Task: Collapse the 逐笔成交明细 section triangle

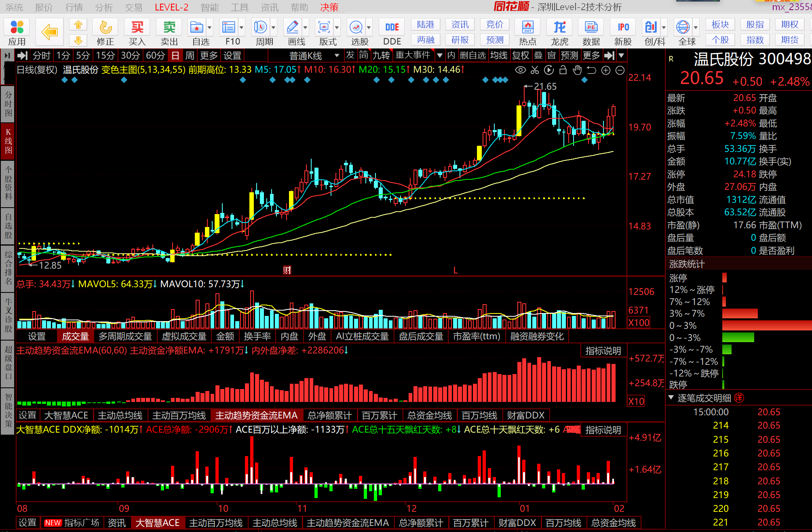Action: tap(671, 397)
